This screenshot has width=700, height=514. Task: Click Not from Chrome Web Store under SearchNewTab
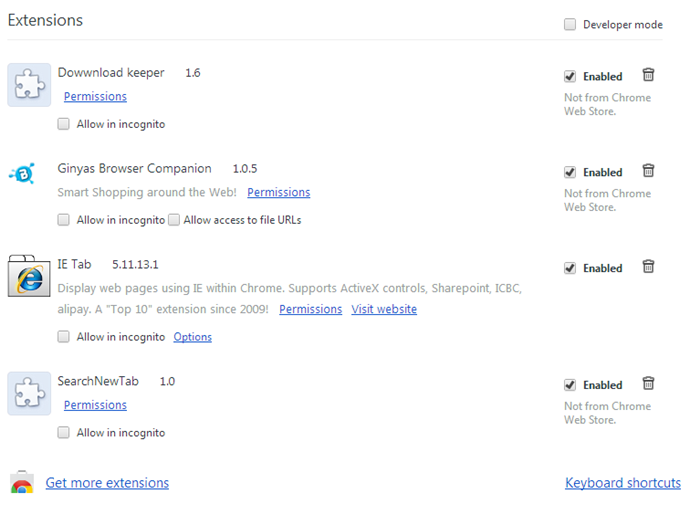pos(607,413)
